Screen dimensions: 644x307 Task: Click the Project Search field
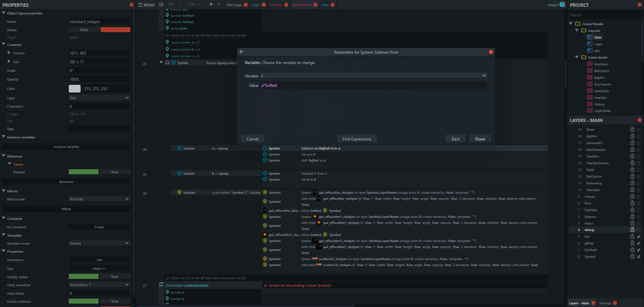[x=605, y=15]
